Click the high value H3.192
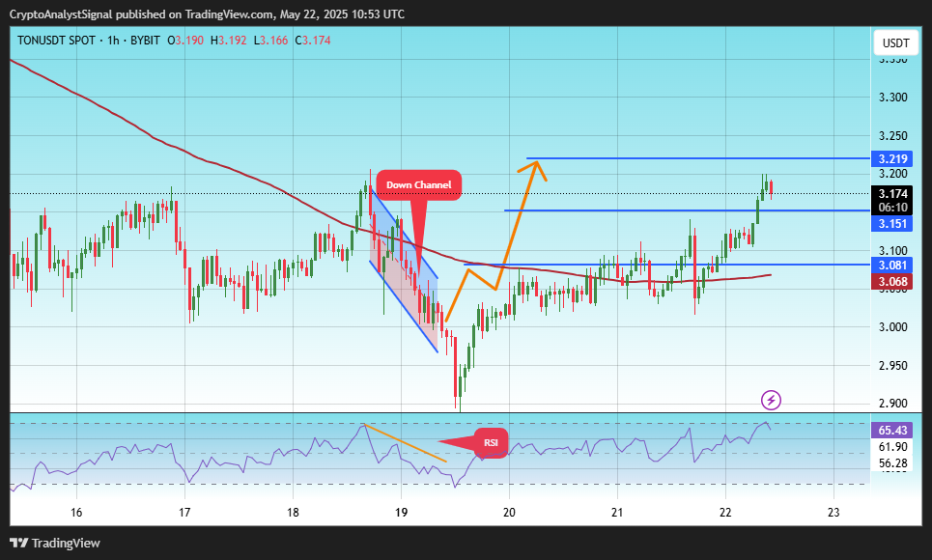This screenshot has width=932, height=560. pyautogui.click(x=228, y=41)
